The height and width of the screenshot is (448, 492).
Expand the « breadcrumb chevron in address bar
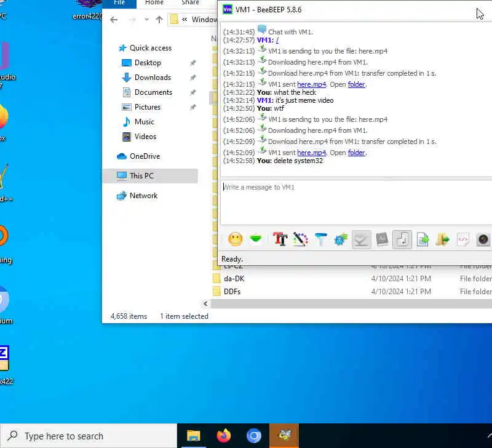[x=184, y=20]
